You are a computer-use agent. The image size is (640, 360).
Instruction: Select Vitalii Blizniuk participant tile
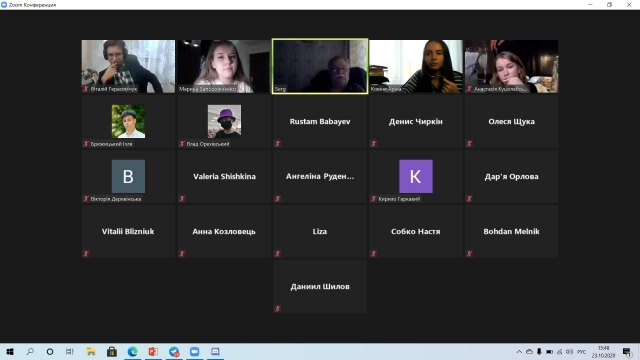pyautogui.click(x=128, y=231)
